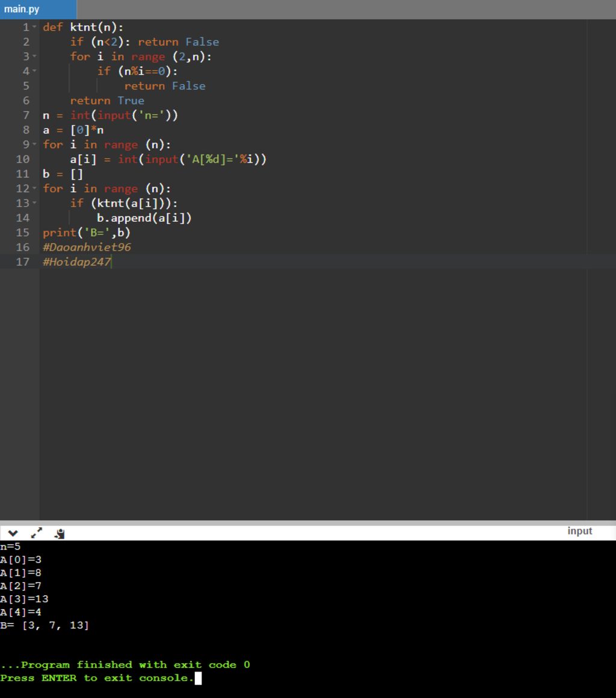Click the line 'if (ktnt(a[i])):'
616x698 pixels.
[x=124, y=203]
